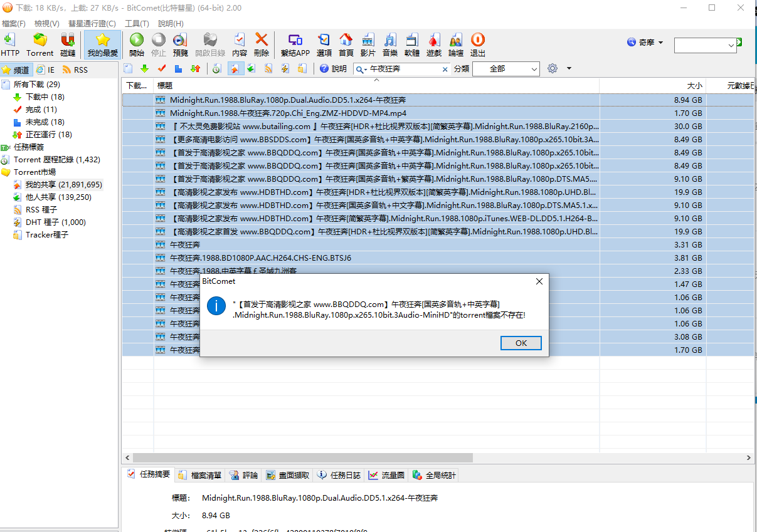Switch to the 畫面擷取 tab
The height and width of the screenshot is (532, 757).
point(288,475)
